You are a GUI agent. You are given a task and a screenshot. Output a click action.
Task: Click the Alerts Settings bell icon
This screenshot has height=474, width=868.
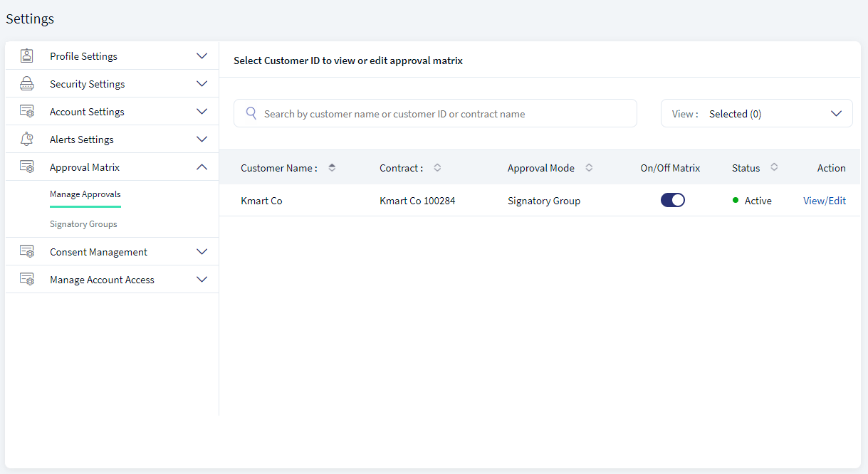point(27,139)
